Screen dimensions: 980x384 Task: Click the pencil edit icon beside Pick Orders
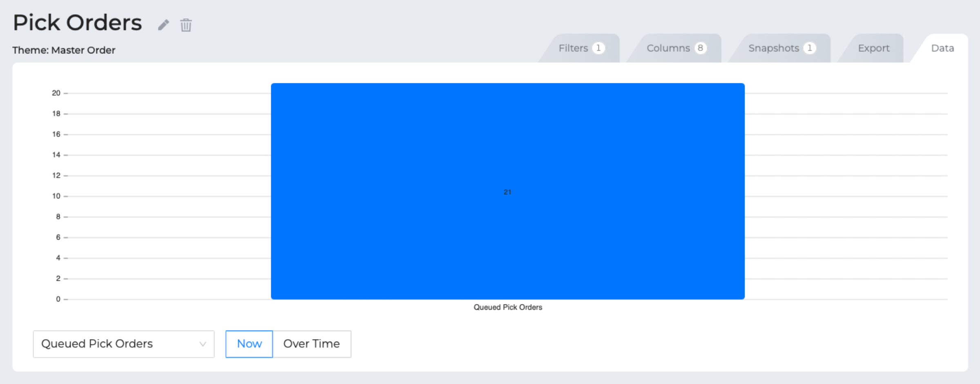tap(163, 25)
